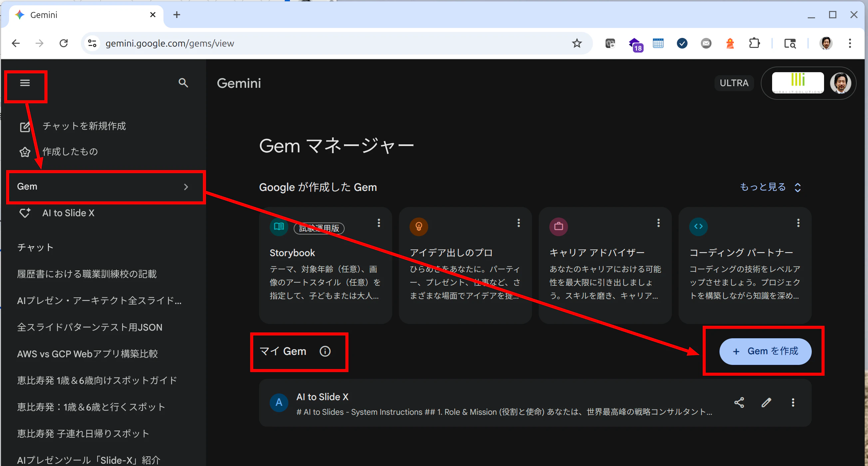Reload the Gemini page
868x466 pixels.
(x=64, y=43)
